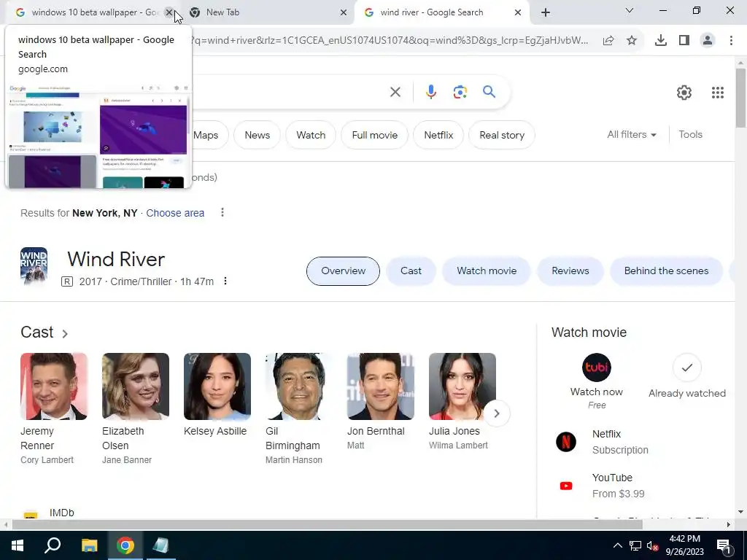
Task: Select the Full movie filter chip
Action: click(374, 135)
